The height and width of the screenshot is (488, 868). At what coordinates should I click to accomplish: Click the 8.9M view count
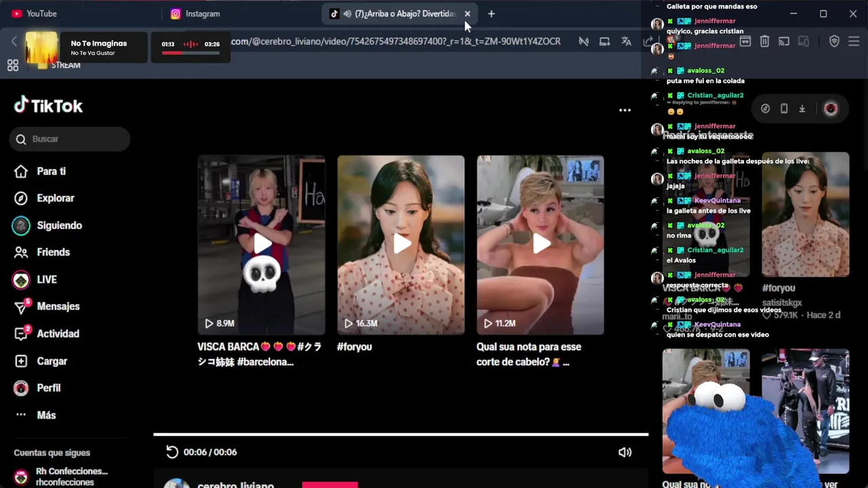(x=219, y=323)
